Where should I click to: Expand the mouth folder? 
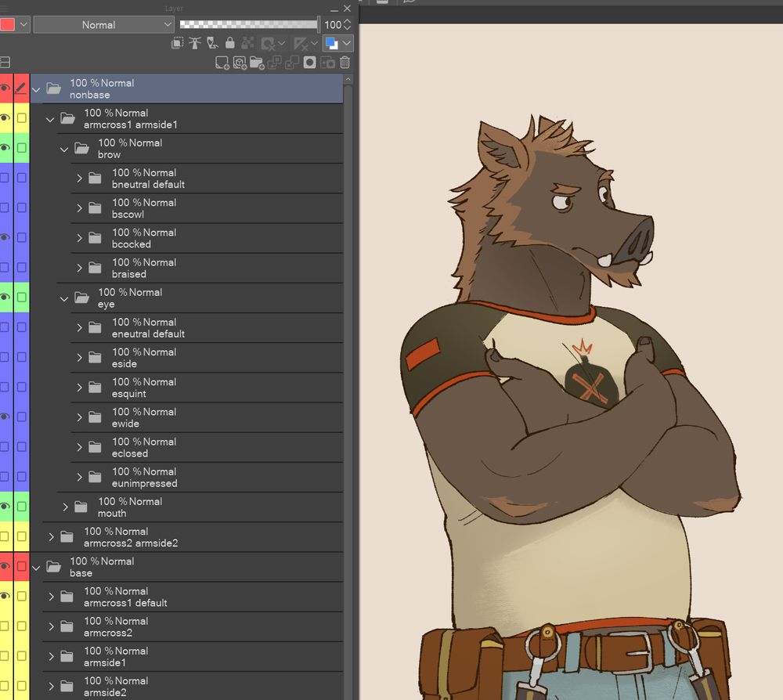click(x=66, y=507)
